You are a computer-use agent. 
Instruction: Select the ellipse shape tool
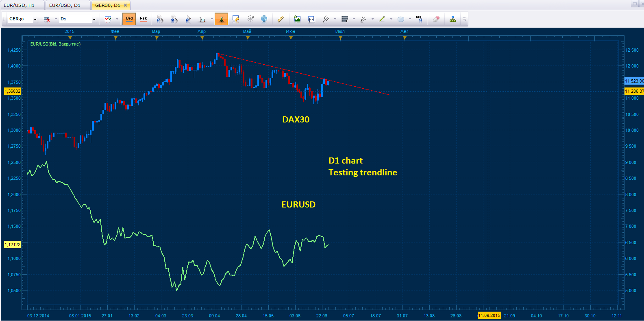point(401,19)
